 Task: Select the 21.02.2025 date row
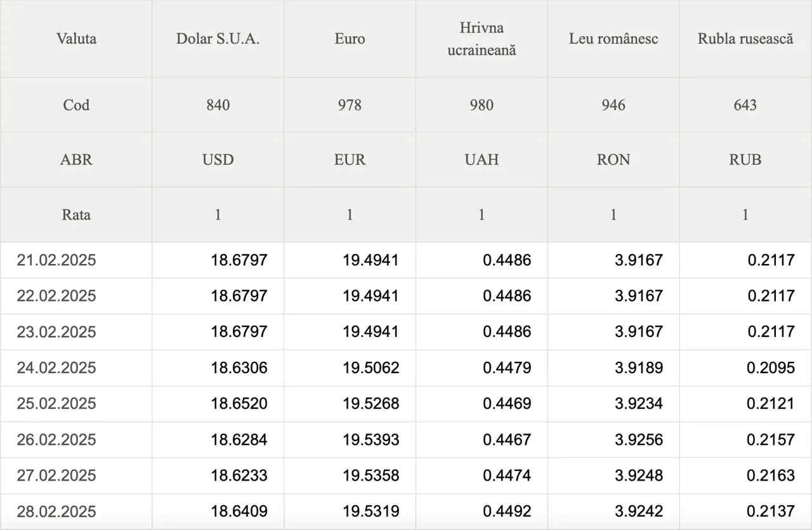[406, 260]
